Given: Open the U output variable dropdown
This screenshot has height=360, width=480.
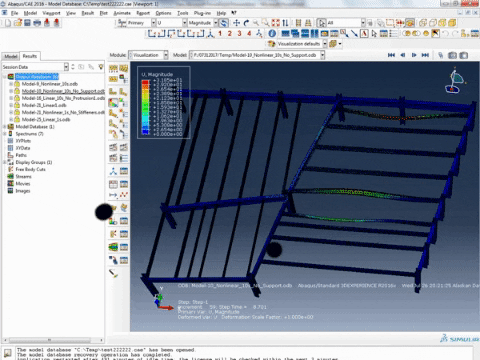Looking at the screenshot, I should click(184, 23).
